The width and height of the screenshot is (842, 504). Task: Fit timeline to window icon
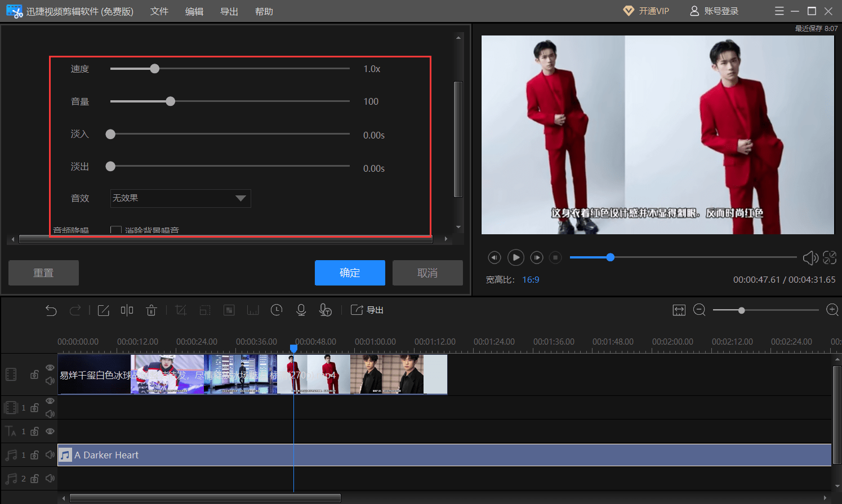(679, 310)
